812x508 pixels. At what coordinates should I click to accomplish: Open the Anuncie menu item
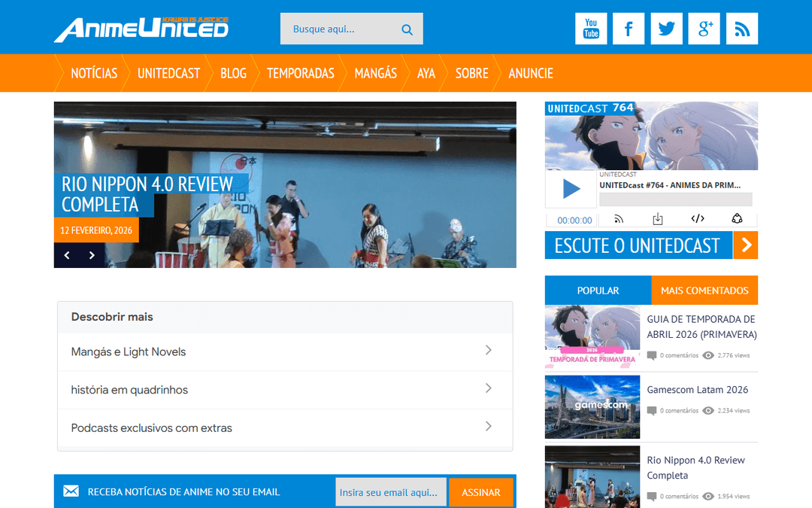[x=531, y=73]
